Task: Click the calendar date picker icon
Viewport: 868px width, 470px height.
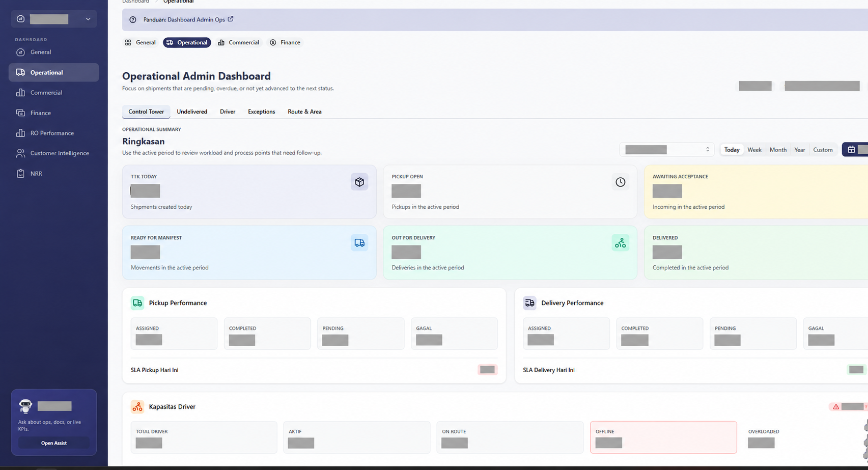Action: coord(851,150)
